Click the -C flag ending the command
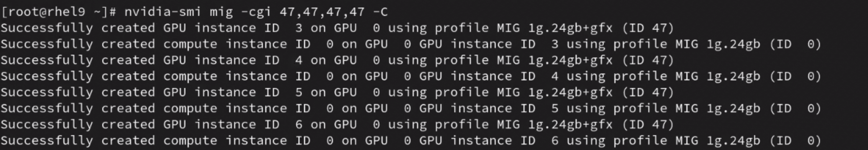 tap(380, 12)
